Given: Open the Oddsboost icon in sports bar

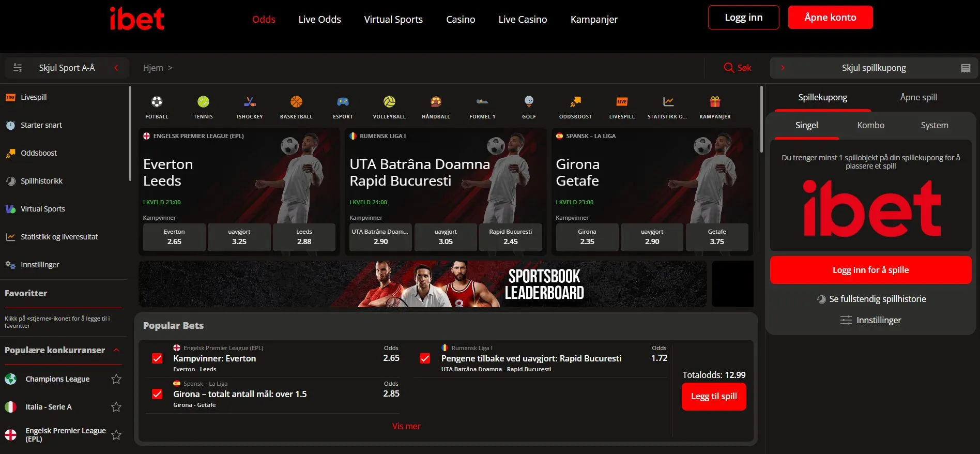Looking at the screenshot, I should tap(575, 102).
